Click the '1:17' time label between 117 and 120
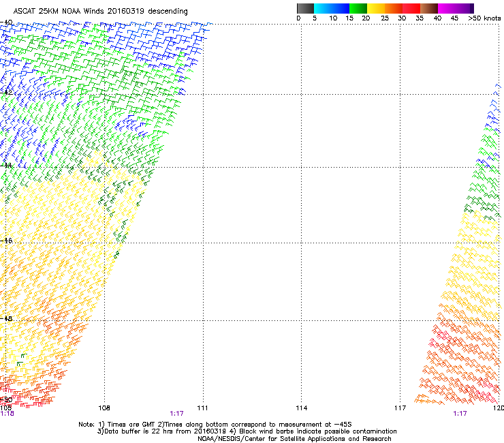The width and height of the screenshot is (504, 443). tap(460, 414)
